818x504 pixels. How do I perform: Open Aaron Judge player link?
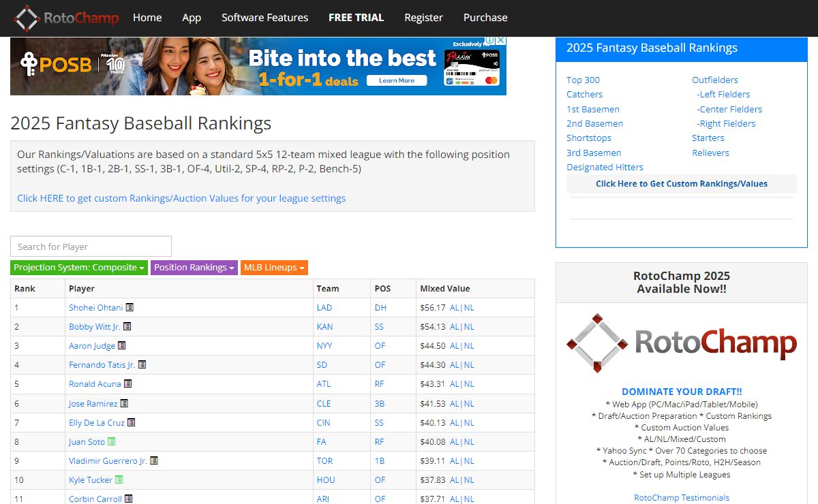point(92,346)
